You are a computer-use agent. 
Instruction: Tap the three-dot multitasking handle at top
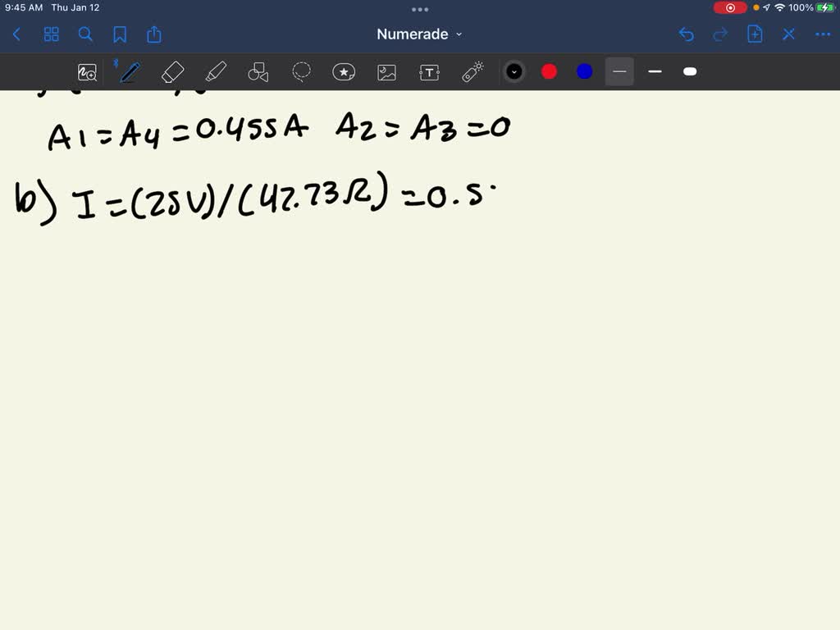420,9
